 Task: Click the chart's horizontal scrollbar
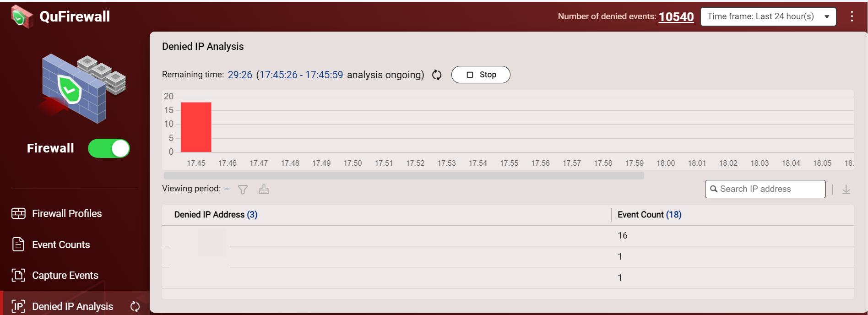tap(403, 176)
